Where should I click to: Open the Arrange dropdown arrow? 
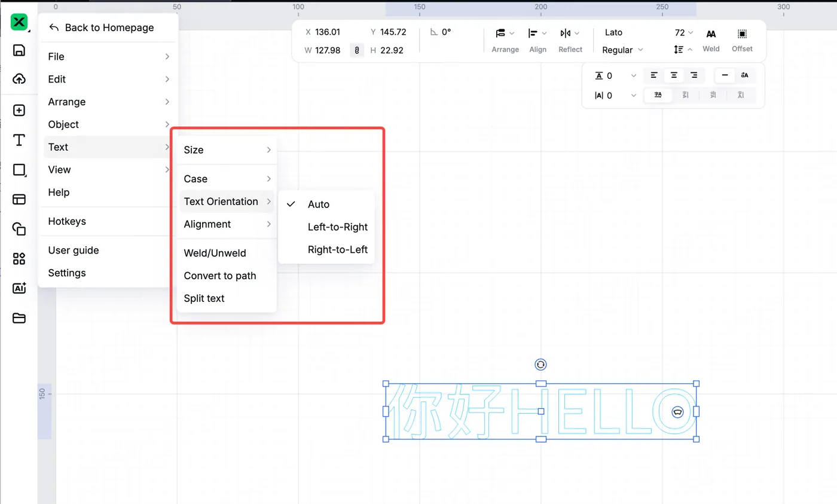(x=512, y=33)
